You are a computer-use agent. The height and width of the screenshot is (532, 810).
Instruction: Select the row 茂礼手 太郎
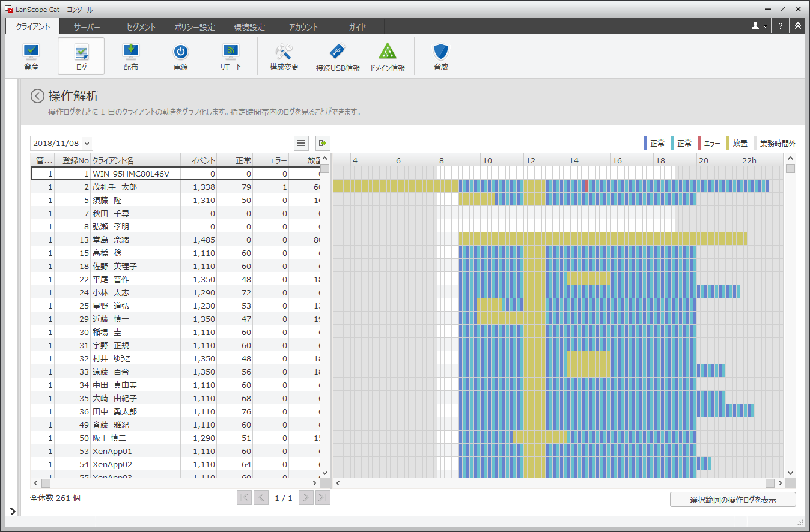pos(175,187)
